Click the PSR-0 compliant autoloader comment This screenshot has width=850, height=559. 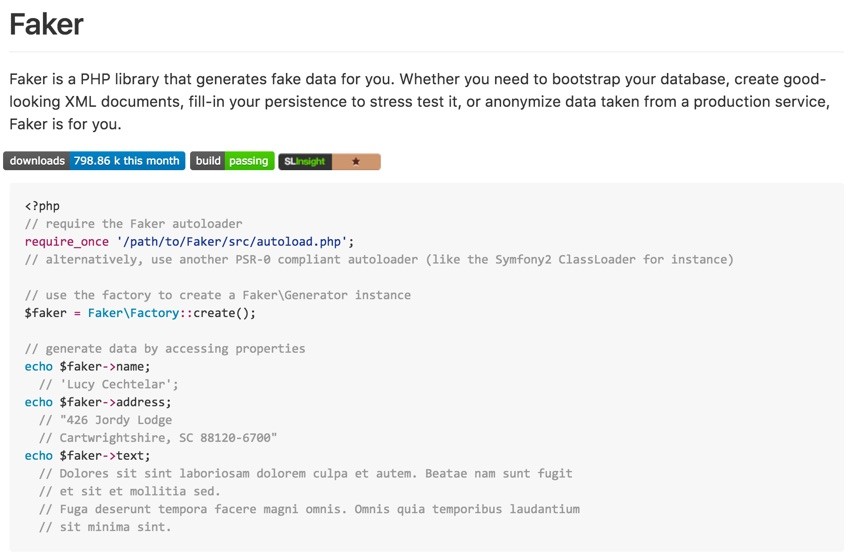(x=379, y=259)
